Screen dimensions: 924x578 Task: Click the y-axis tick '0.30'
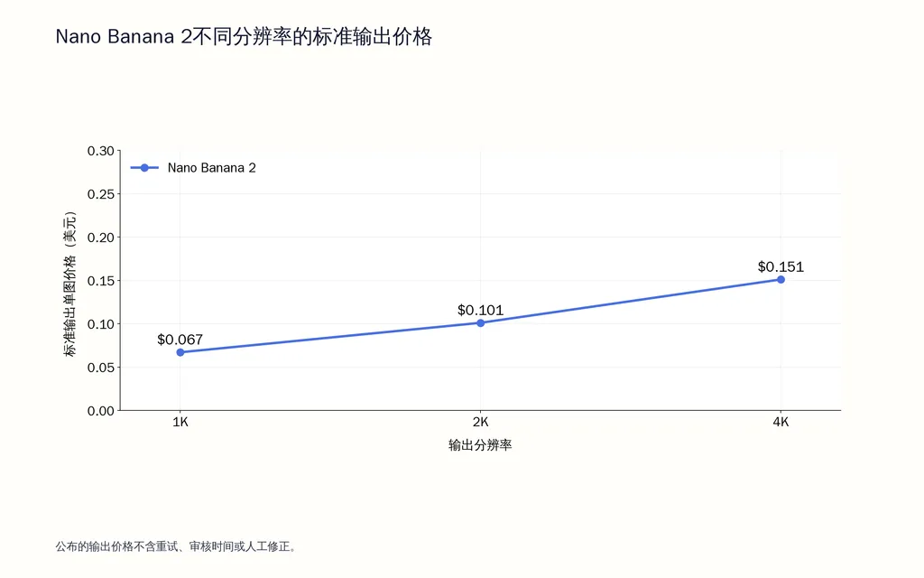click(101, 151)
